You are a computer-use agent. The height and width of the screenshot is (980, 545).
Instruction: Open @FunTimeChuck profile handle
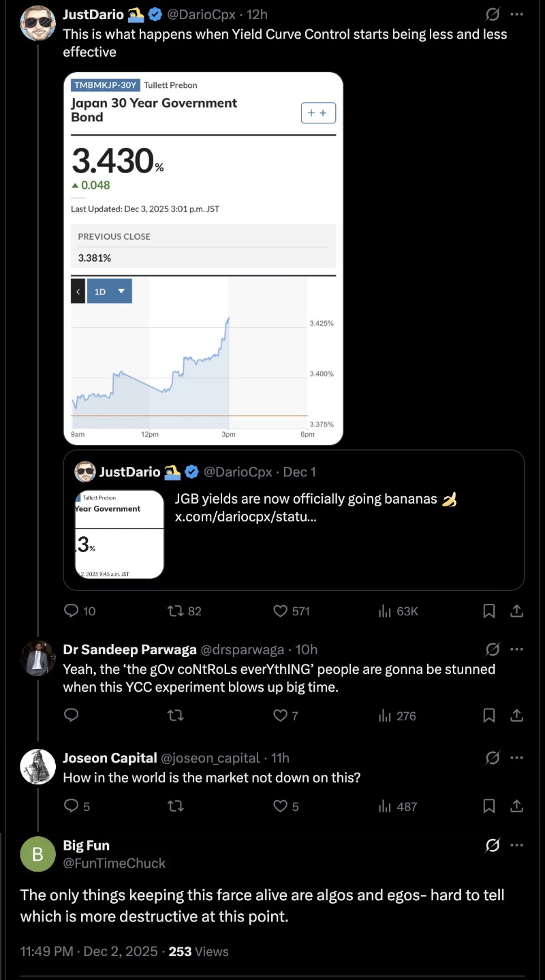(x=114, y=863)
